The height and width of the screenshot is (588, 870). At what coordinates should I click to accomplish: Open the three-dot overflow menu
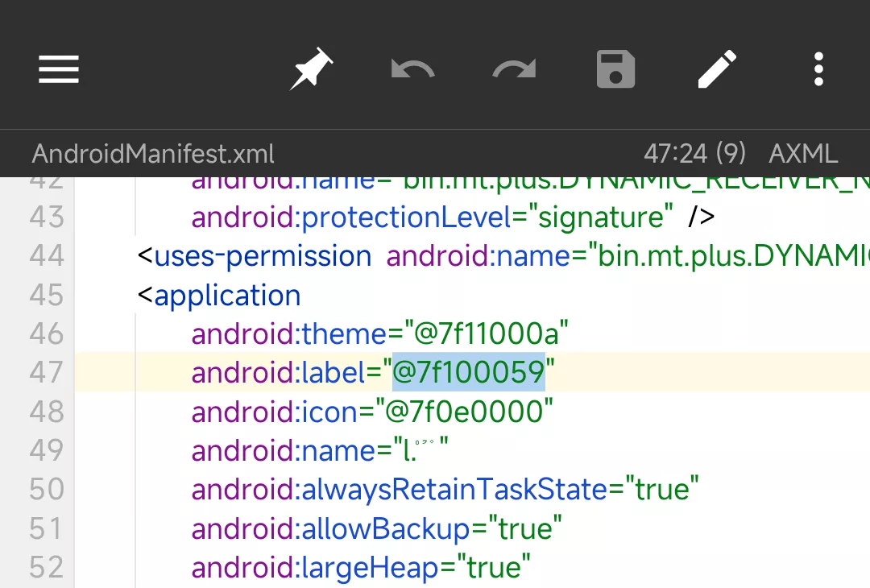[818, 69]
